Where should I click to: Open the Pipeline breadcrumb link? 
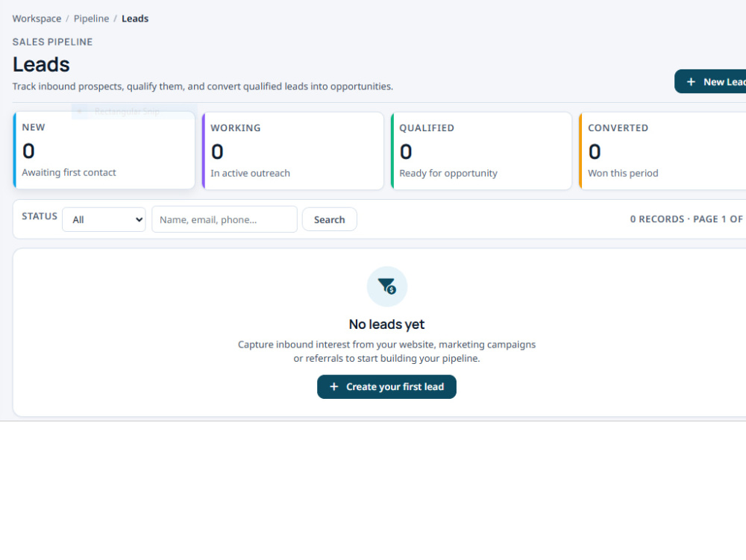coord(91,19)
